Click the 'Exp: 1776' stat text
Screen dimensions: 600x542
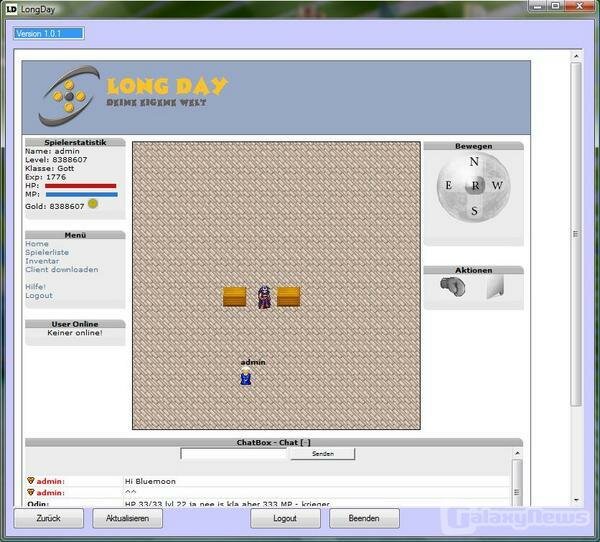[46, 177]
